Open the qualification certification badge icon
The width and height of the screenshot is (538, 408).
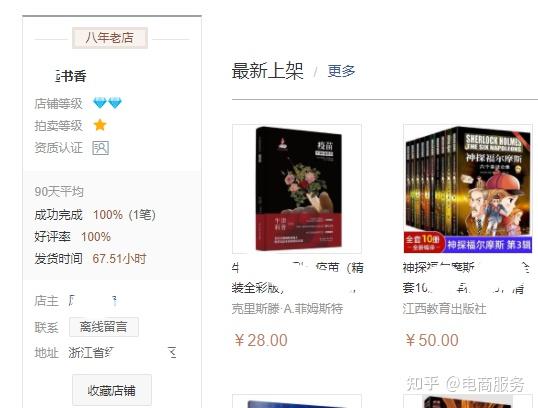[x=101, y=148]
